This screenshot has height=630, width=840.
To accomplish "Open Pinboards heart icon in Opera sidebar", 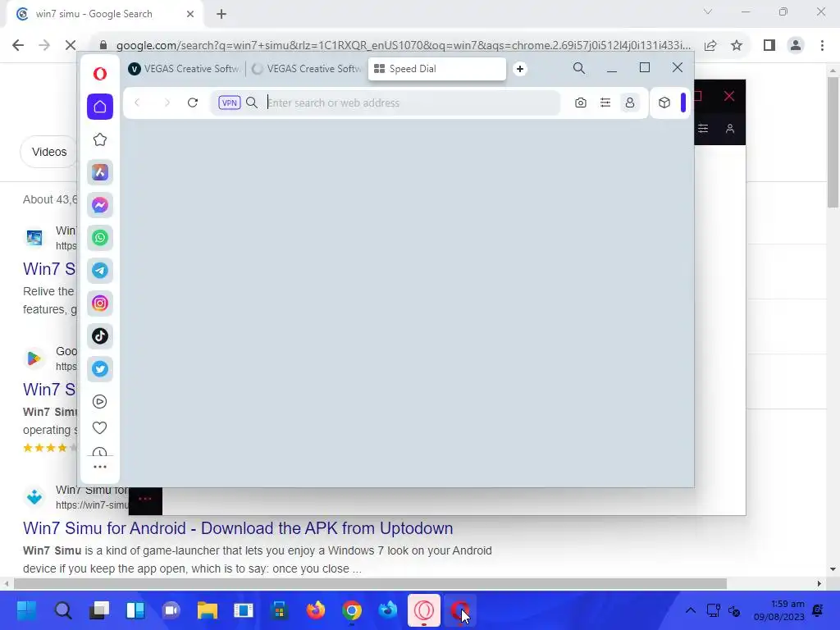I will coord(99,427).
